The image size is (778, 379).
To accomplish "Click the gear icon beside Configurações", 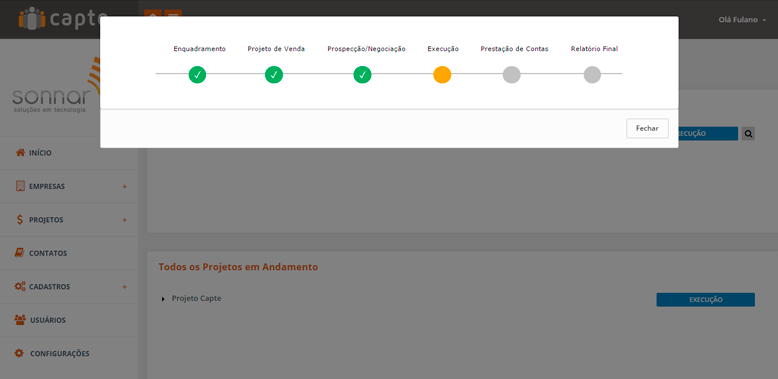I will pos(19,353).
